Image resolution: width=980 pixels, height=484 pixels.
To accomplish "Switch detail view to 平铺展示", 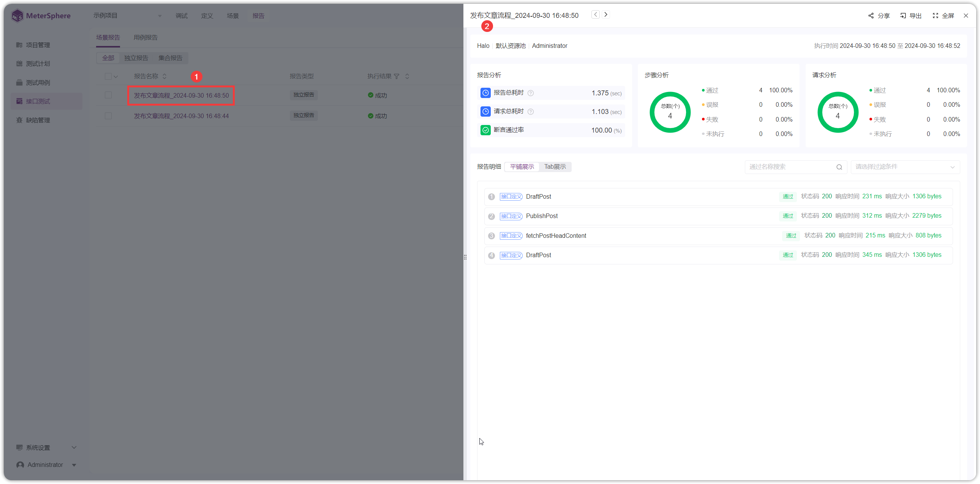I will click(522, 167).
